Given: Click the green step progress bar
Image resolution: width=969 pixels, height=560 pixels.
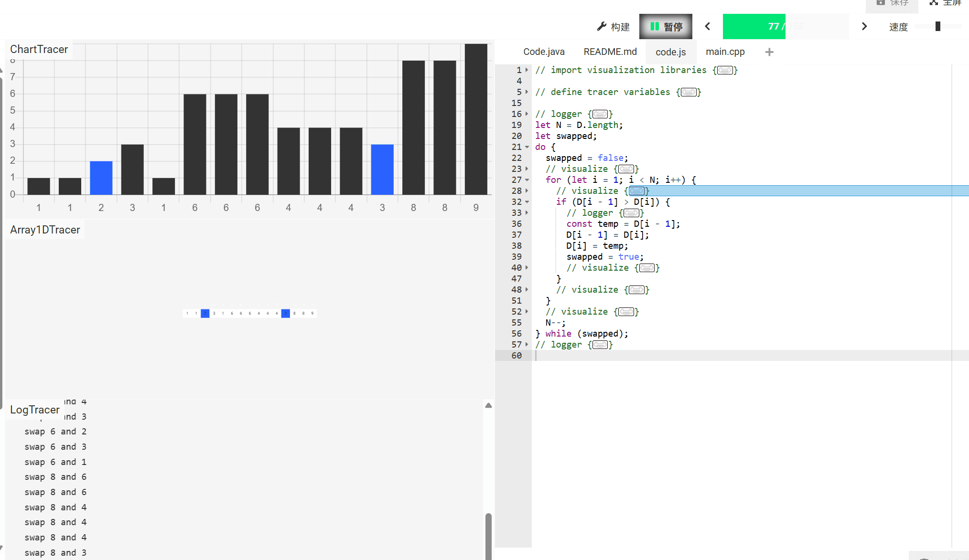Looking at the screenshot, I should [754, 27].
